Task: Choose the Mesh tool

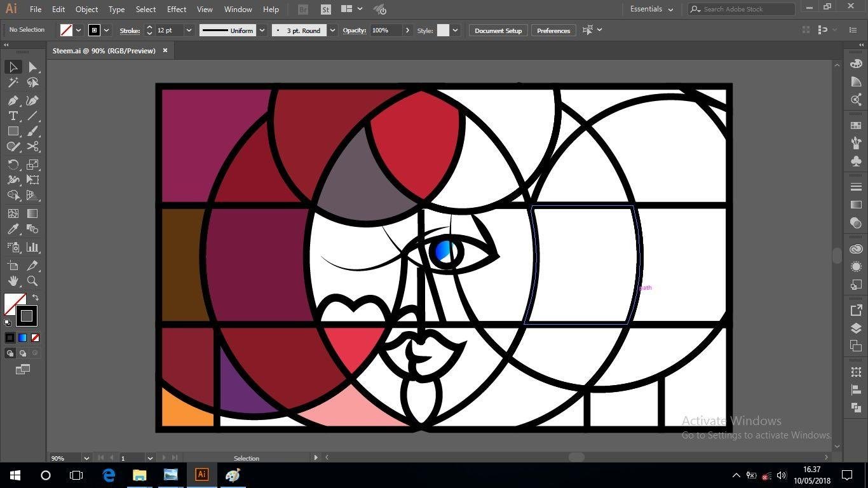Action: pos(13,213)
